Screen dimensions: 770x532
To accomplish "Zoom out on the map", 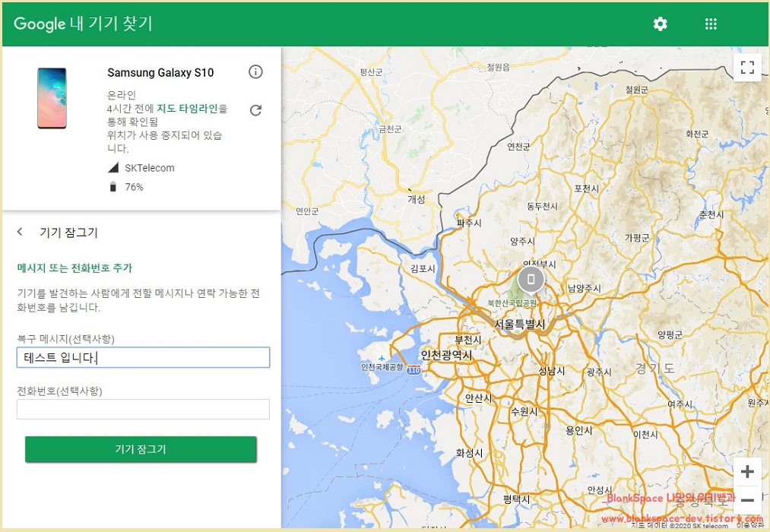I will coord(747,501).
